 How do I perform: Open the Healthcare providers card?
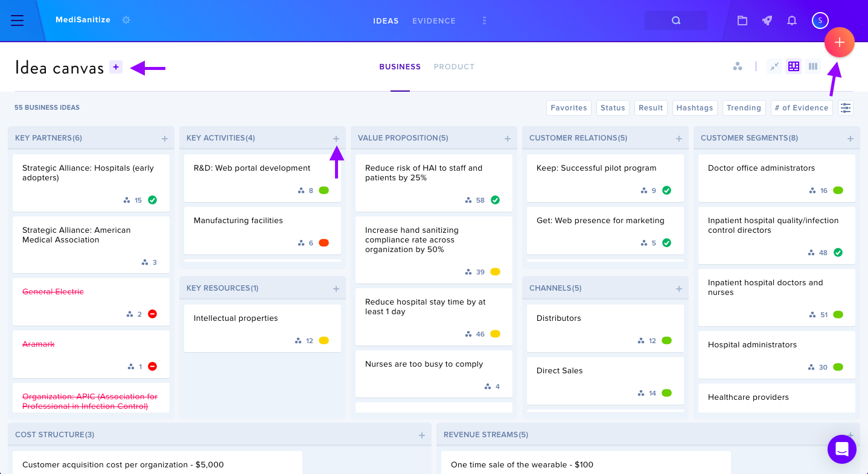(x=777, y=398)
